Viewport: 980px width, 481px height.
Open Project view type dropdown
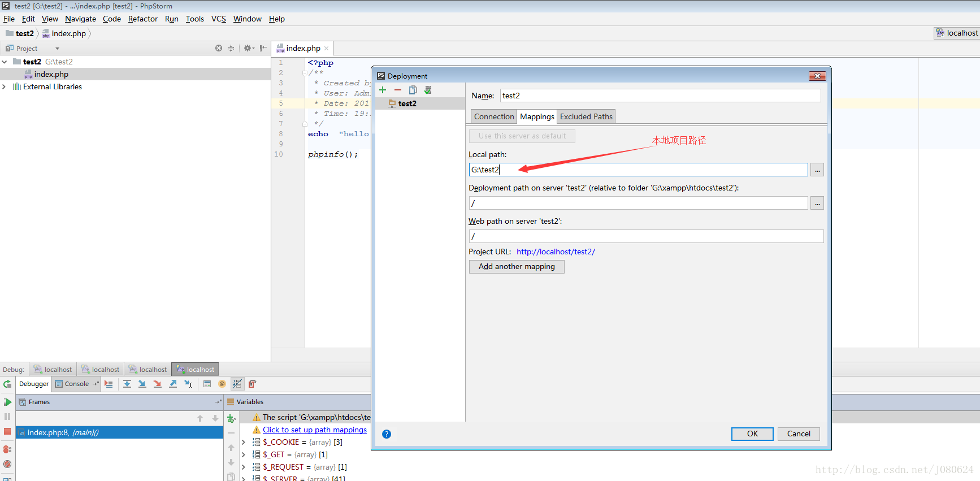click(57, 49)
